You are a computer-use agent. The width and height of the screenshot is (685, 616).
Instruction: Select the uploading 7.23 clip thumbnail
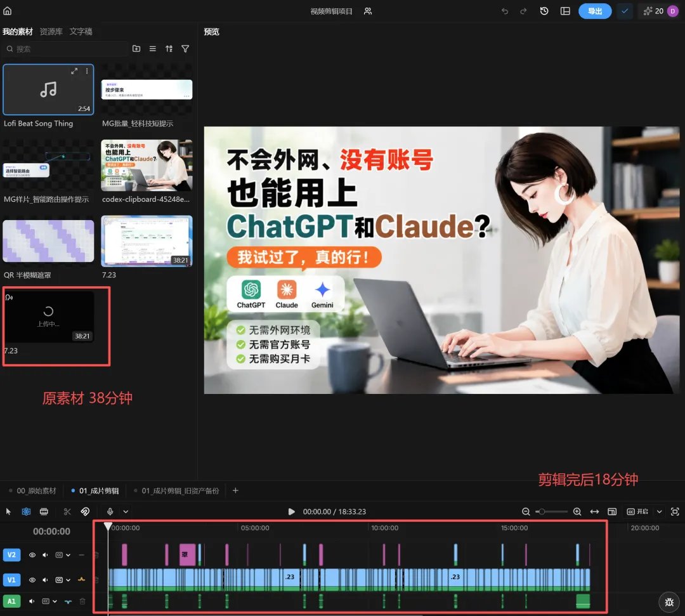pos(48,317)
